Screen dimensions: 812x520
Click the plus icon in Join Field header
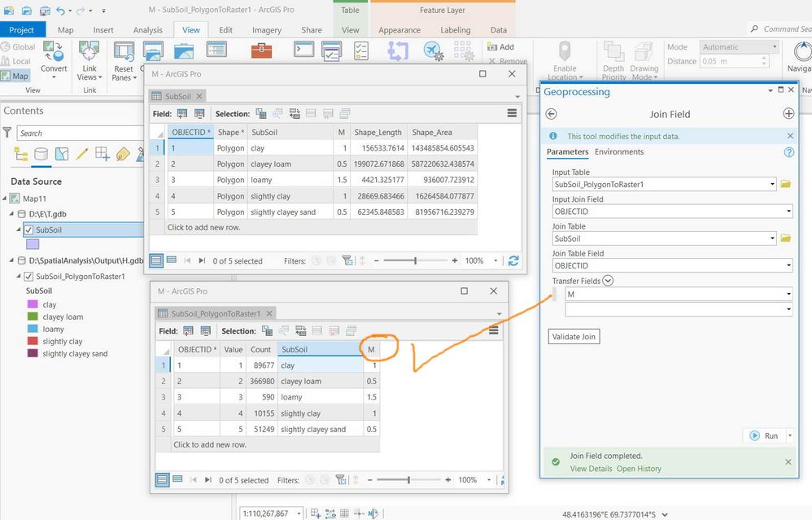[x=788, y=113]
